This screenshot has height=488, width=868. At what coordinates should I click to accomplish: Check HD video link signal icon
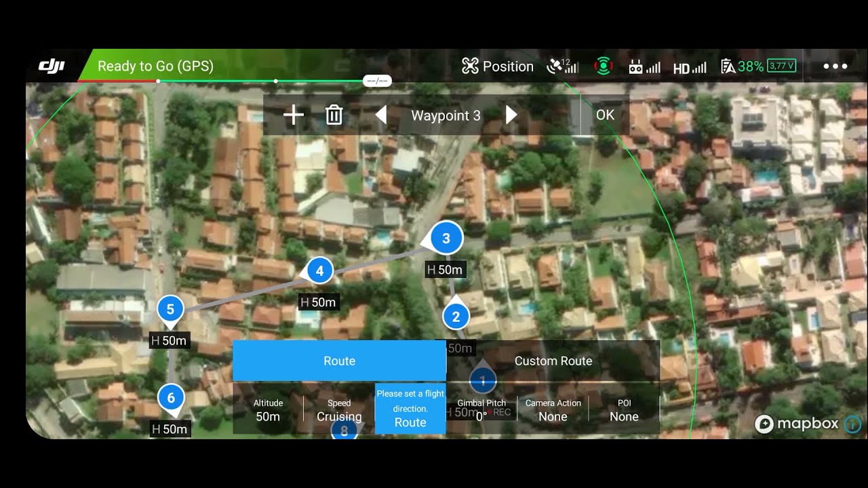tap(690, 67)
